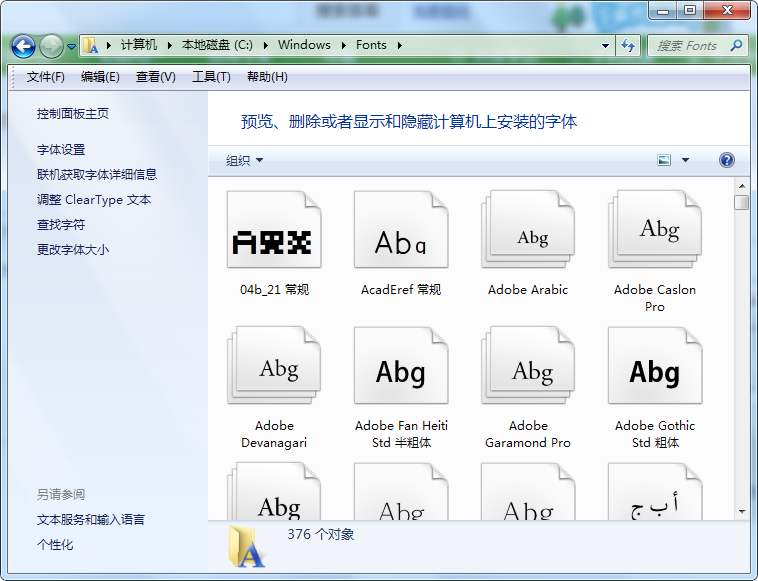
Task: Select the AcadEref 常规 font icon
Action: point(401,230)
